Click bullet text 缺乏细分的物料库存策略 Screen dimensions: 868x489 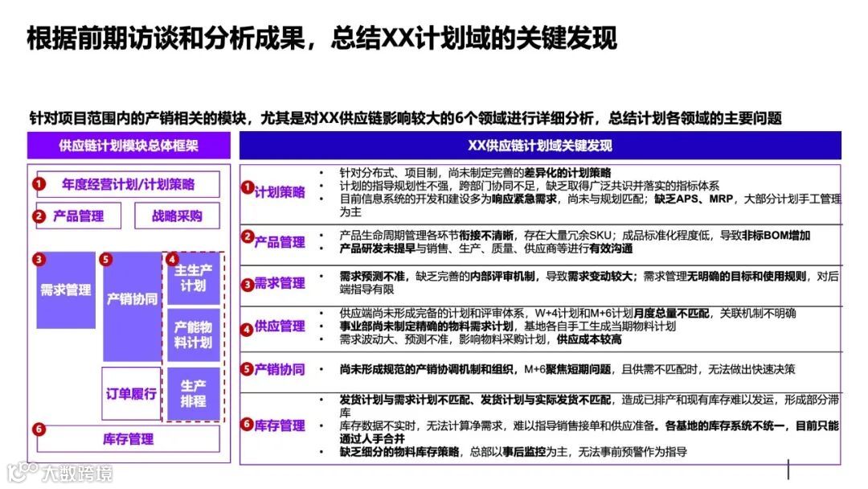513,451
